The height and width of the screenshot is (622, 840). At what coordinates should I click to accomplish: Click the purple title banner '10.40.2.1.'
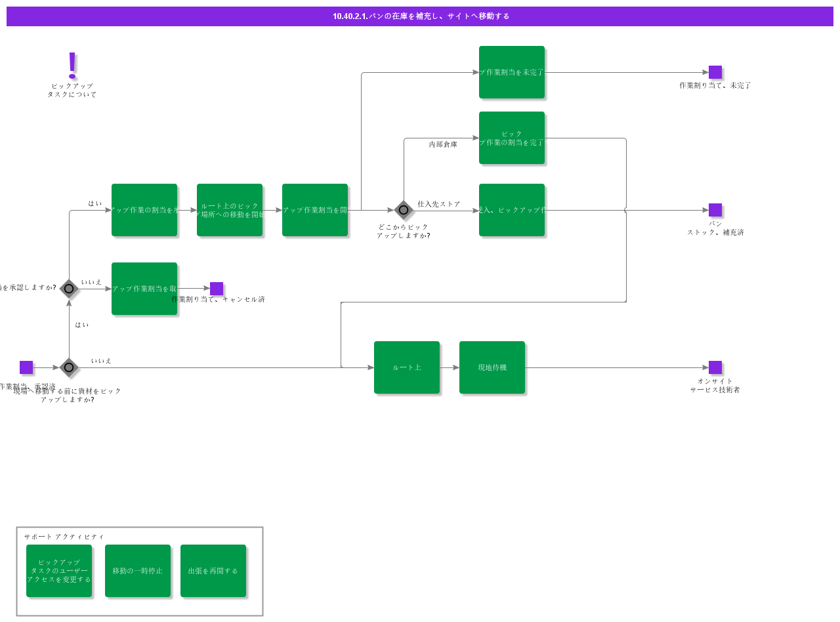pyautogui.click(x=420, y=16)
